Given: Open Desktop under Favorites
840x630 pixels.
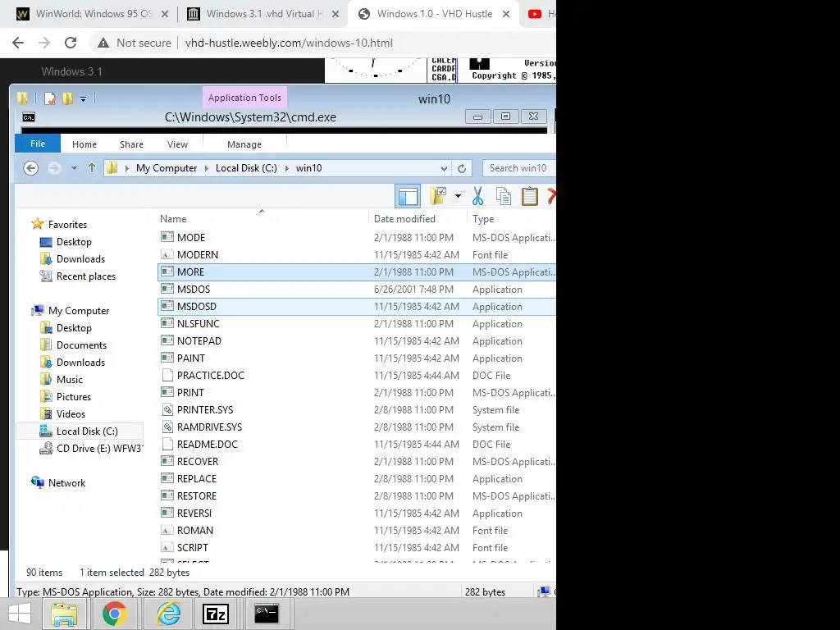Looking at the screenshot, I should click(74, 242).
